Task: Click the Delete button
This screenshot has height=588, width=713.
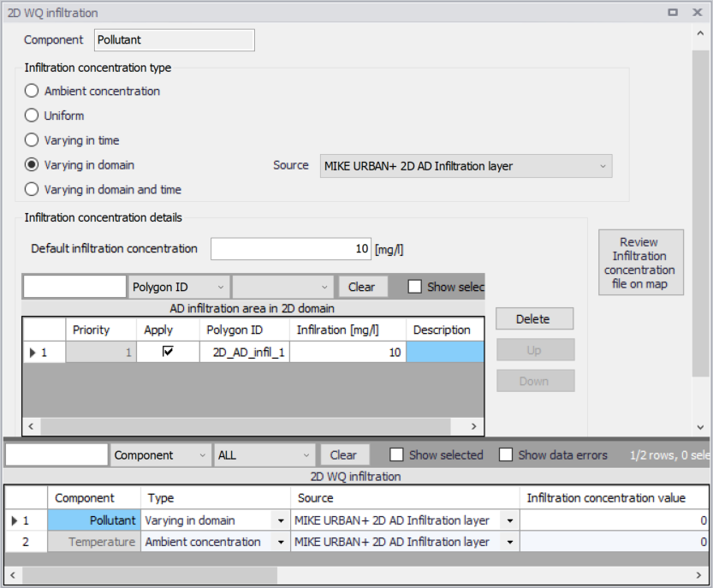Action: [535, 318]
